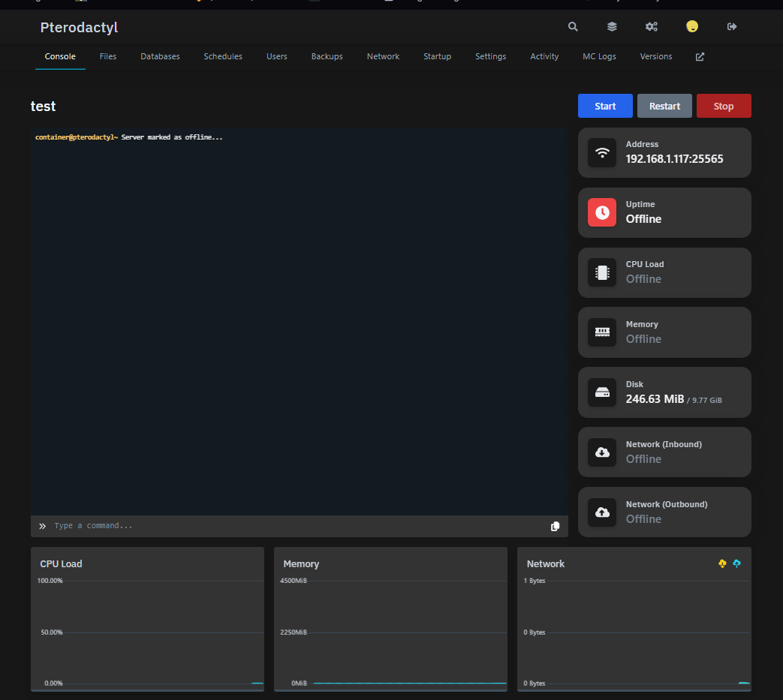The height and width of the screenshot is (700, 783).
Task: Click the Network Inbound cloud download icon
Action: click(x=602, y=452)
